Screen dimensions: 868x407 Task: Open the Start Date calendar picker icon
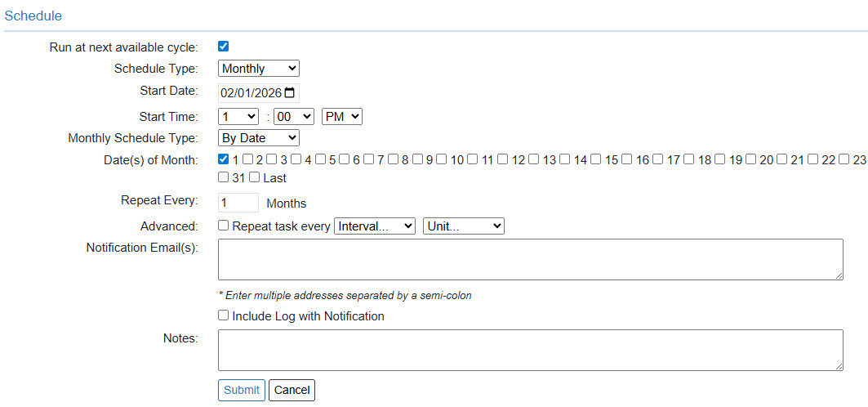pos(289,92)
